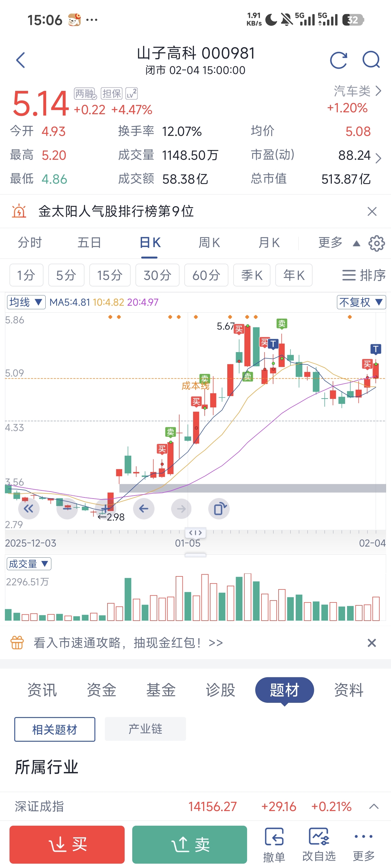Switch to the 周K chart tab
The image size is (391, 868).
click(x=209, y=242)
